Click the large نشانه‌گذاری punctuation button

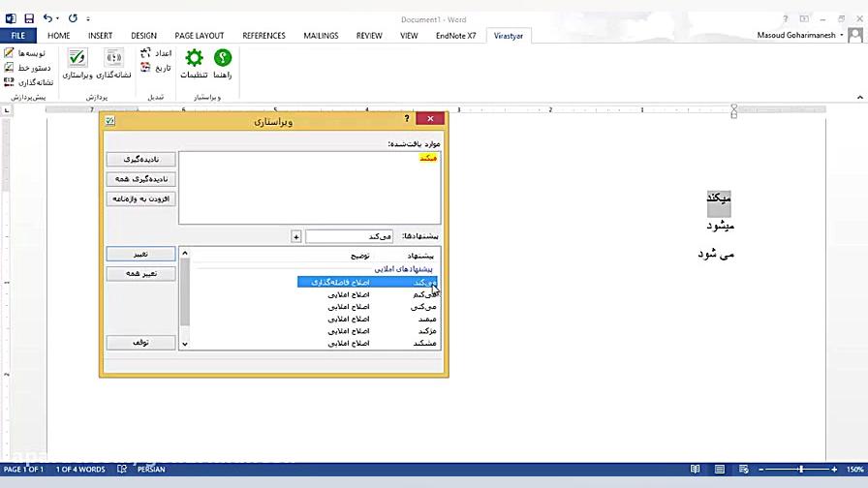point(114,64)
